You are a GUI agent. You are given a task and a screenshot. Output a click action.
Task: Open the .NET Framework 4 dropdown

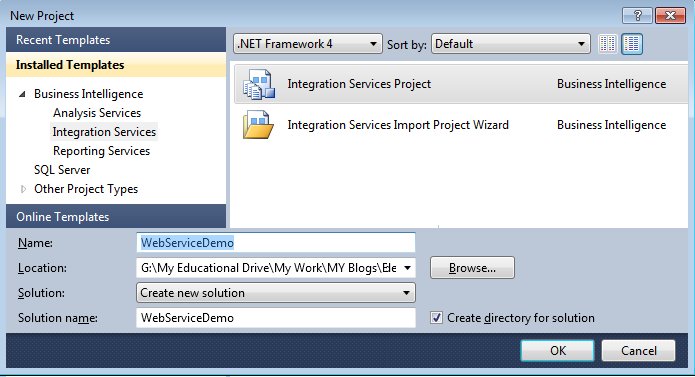pyautogui.click(x=308, y=44)
